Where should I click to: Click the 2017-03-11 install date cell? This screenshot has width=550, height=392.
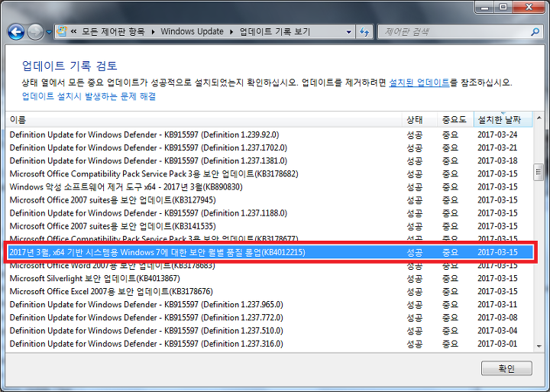click(497, 304)
